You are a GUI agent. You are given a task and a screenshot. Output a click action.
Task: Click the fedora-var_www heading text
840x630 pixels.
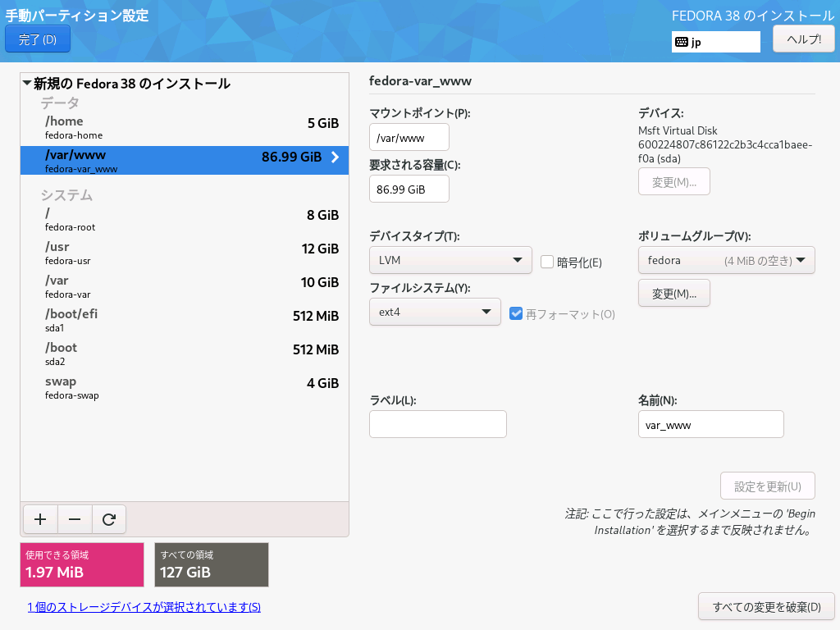(421, 81)
